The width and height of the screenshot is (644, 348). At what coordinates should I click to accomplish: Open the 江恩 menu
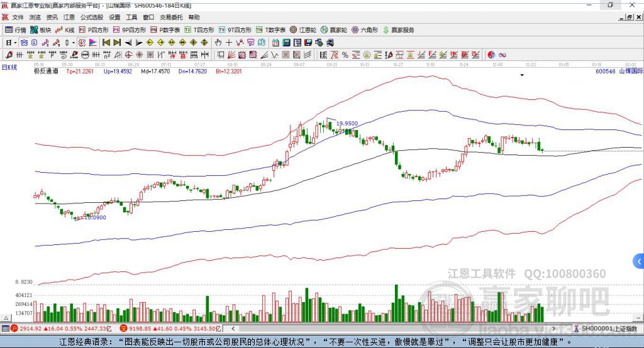[69, 17]
